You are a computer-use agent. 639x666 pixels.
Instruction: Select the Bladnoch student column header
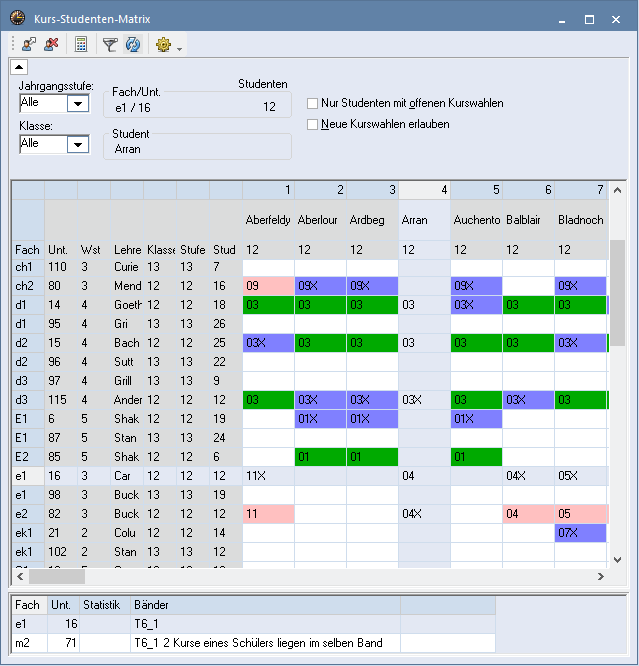pos(581,220)
